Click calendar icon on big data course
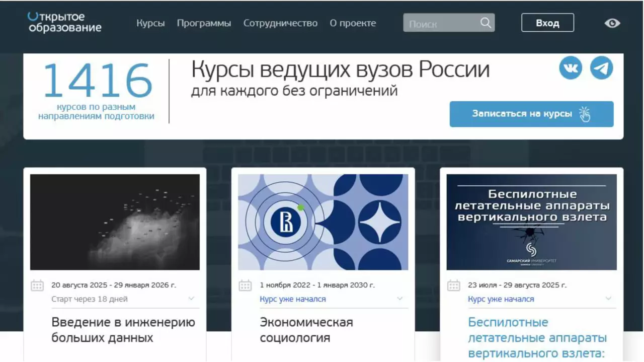The height and width of the screenshot is (362, 644). tap(37, 285)
